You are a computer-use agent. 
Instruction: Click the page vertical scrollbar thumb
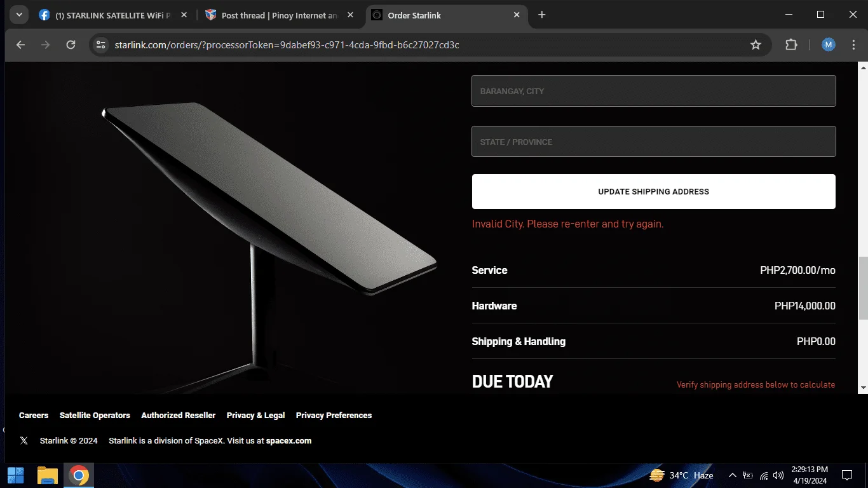(863, 288)
